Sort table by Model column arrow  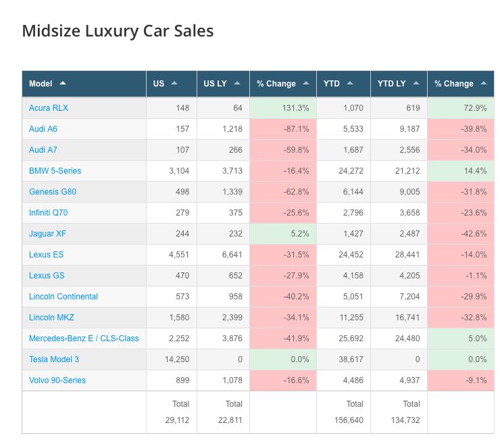63,83
